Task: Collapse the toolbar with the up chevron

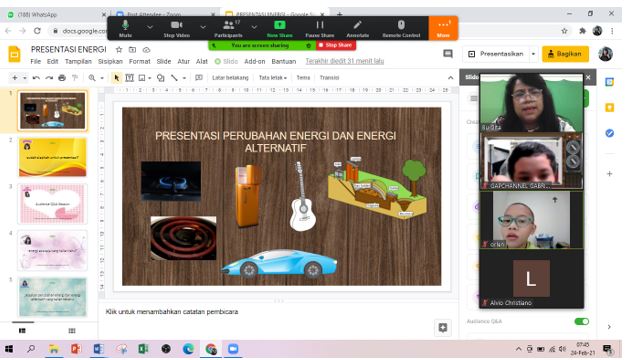Action: pyautogui.click(x=450, y=78)
